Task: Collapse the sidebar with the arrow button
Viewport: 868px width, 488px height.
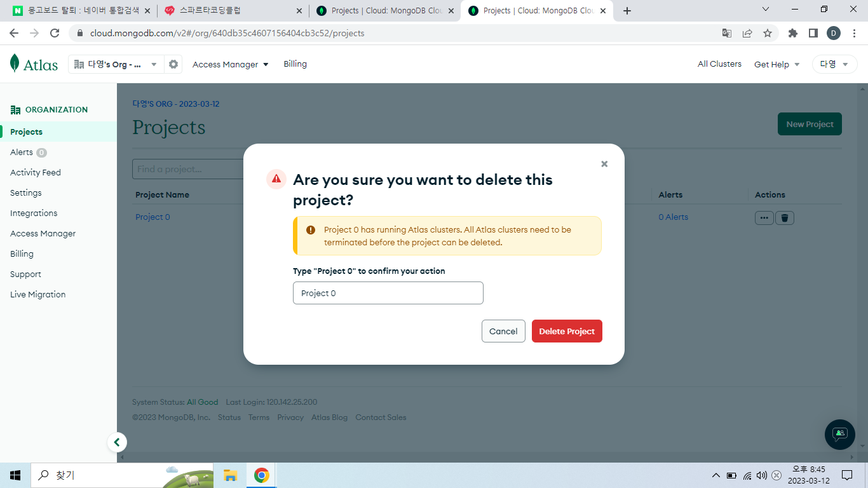Action: click(x=117, y=442)
